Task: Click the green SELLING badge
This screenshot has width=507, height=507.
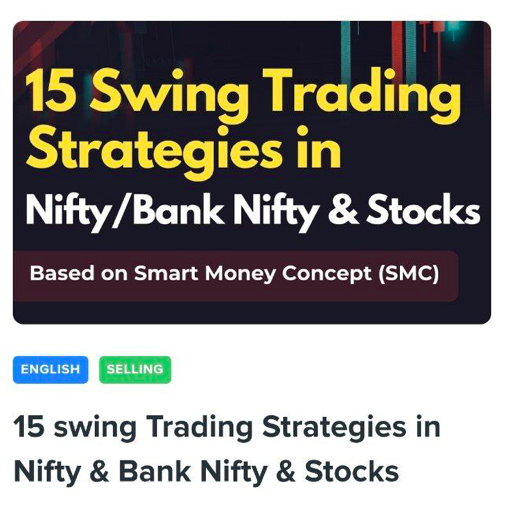Action: [x=135, y=370]
